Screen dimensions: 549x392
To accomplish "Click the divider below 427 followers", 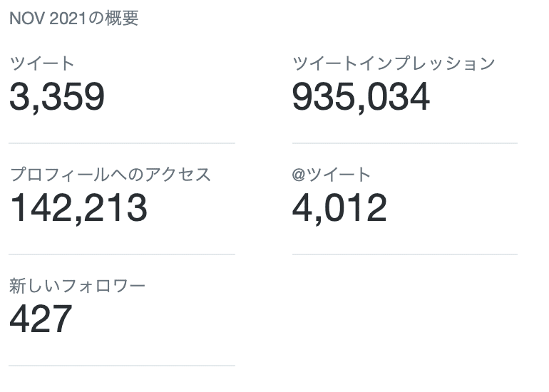I will (122, 366).
